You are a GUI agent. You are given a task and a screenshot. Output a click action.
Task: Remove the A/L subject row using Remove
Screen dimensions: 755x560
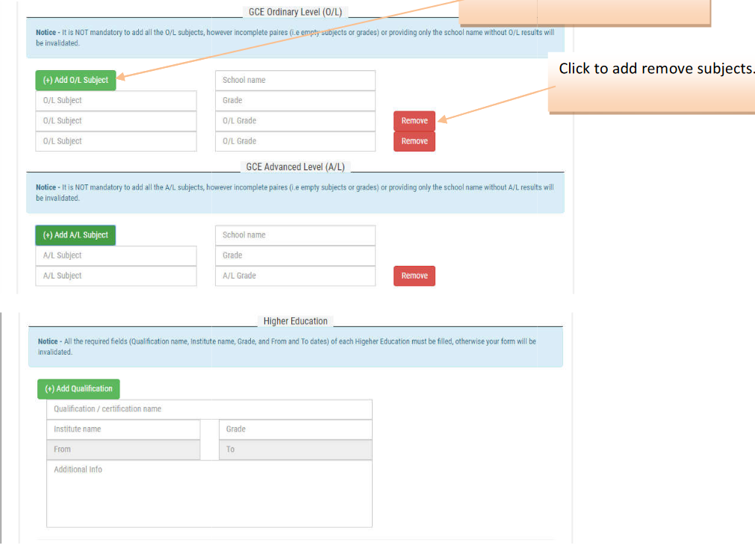coord(414,276)
